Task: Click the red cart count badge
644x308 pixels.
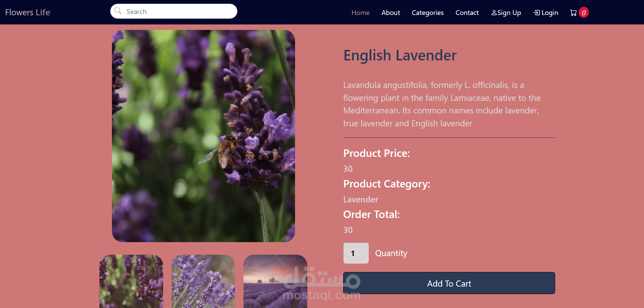Action: point(584,13)
